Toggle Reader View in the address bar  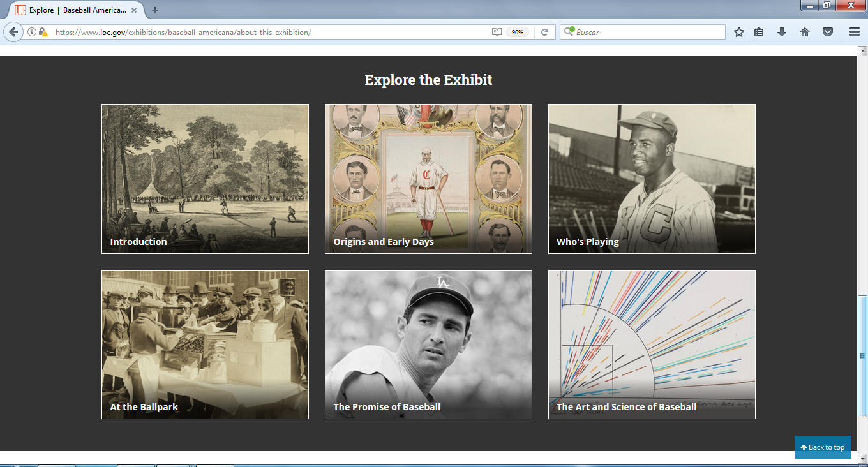tap(497, 32)
